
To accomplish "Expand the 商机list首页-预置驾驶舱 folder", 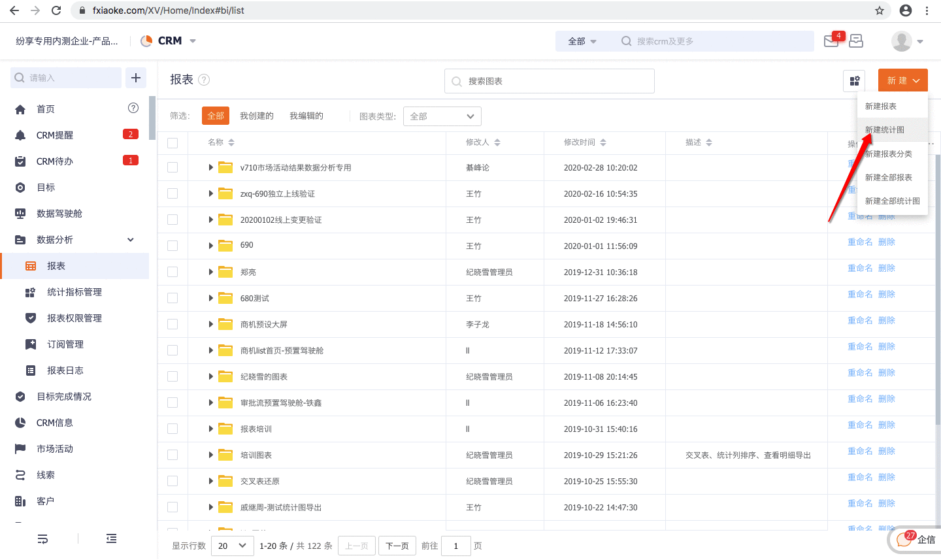I will [x=210, y=350].
